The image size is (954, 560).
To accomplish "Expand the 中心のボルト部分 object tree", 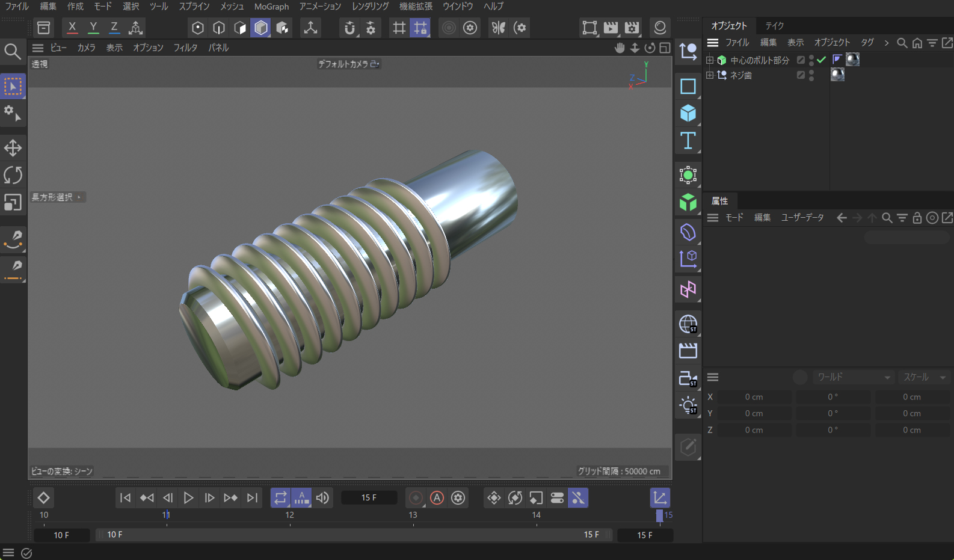I will tap(710, 60).
